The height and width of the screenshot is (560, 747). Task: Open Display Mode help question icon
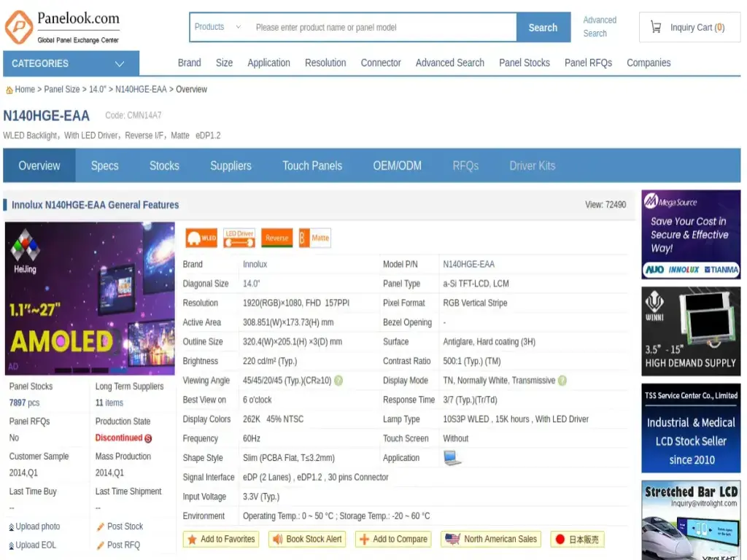coord(562,381)
